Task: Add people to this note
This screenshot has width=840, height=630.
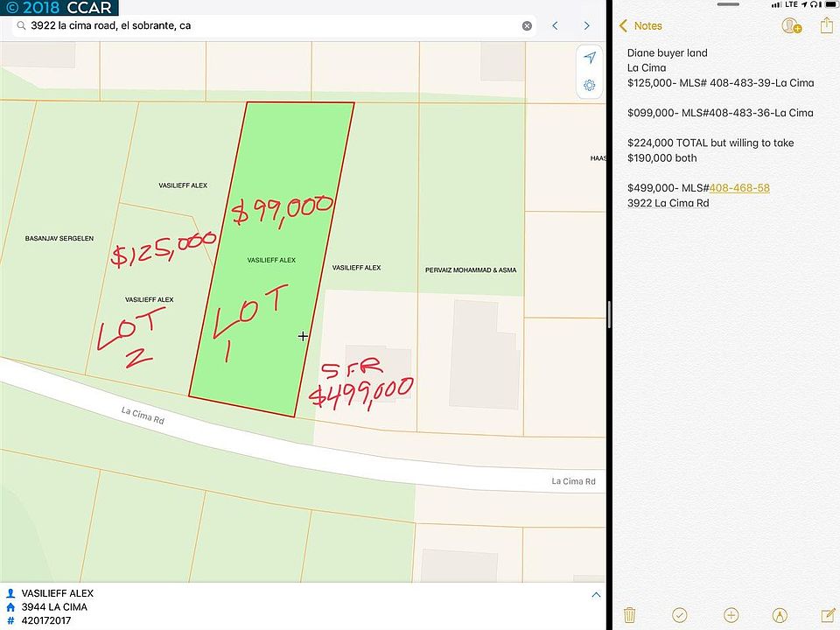Action: 791,26
